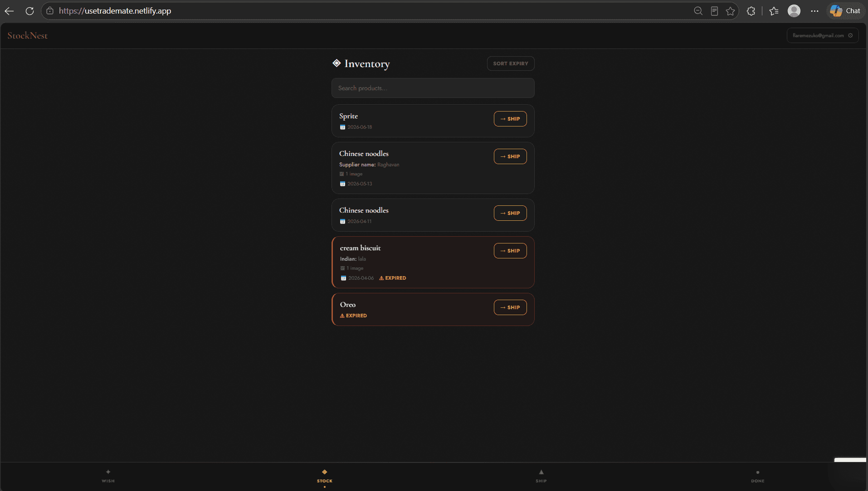Open reader view icon in address bar
The image size is (868, 491).
click(x=714, y=11)
